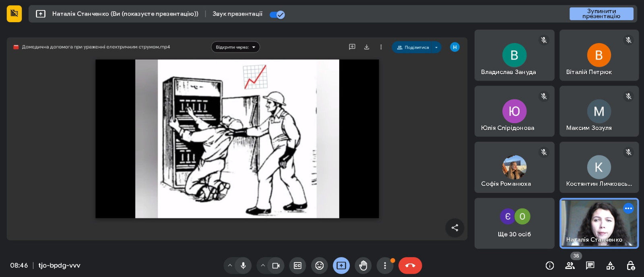Viewport: 644px width, 277px height.
Task: Raise hand in the meeting
Action: (x=363, y=266)
